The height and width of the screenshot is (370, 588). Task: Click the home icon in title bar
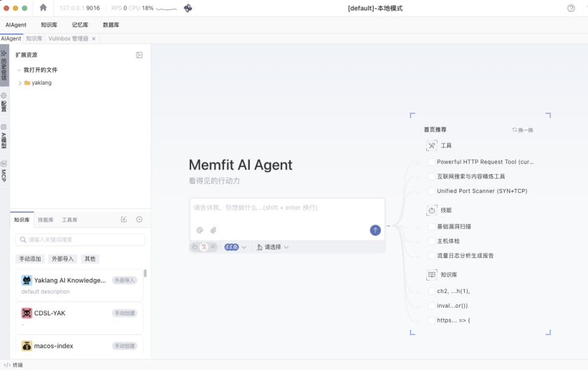(x=43, y=8)
